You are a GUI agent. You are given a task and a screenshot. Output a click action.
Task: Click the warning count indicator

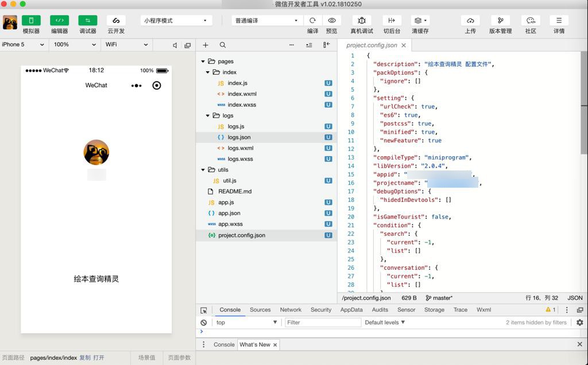(x=551, y=310)
